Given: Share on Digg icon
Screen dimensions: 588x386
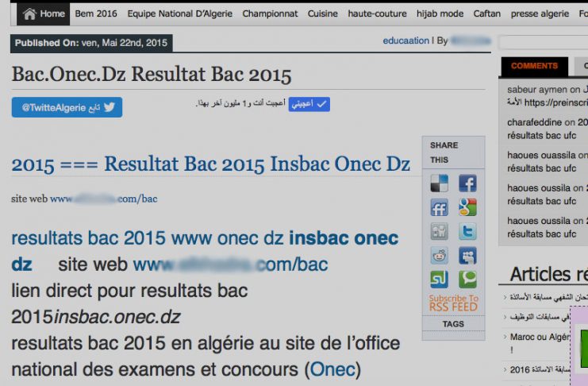Looking at the screenshot, I should 439,232.
